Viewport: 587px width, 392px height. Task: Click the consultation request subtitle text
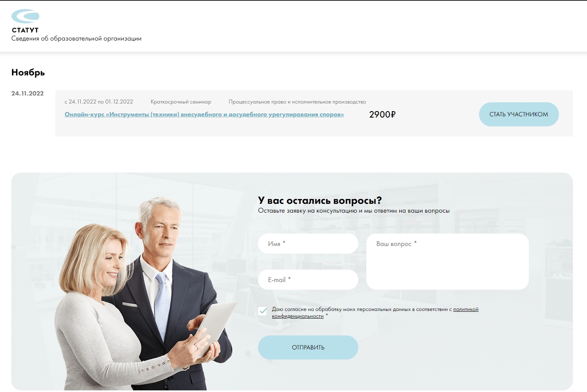pyautogui.click(x=354, y=211)
